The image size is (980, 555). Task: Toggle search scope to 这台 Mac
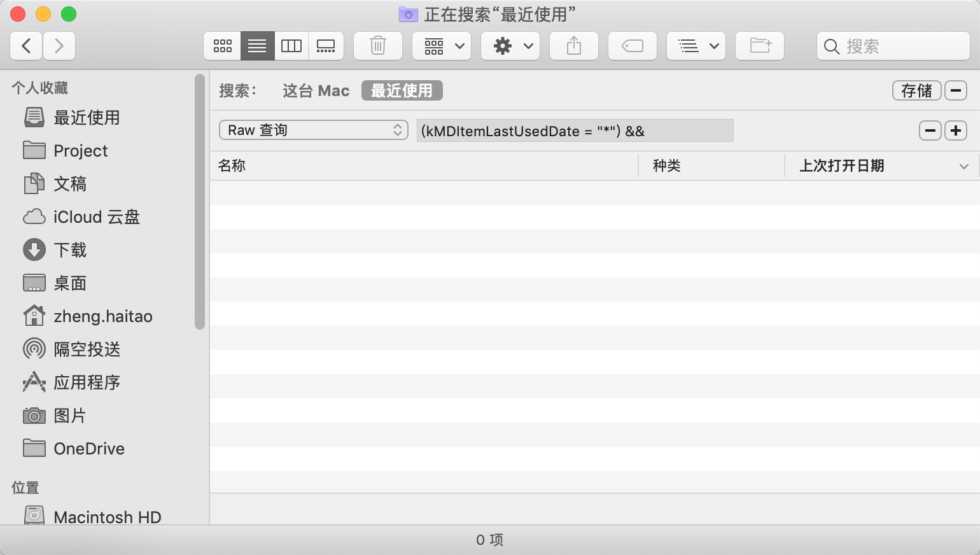pyautogui.click(x=316, y=91)
